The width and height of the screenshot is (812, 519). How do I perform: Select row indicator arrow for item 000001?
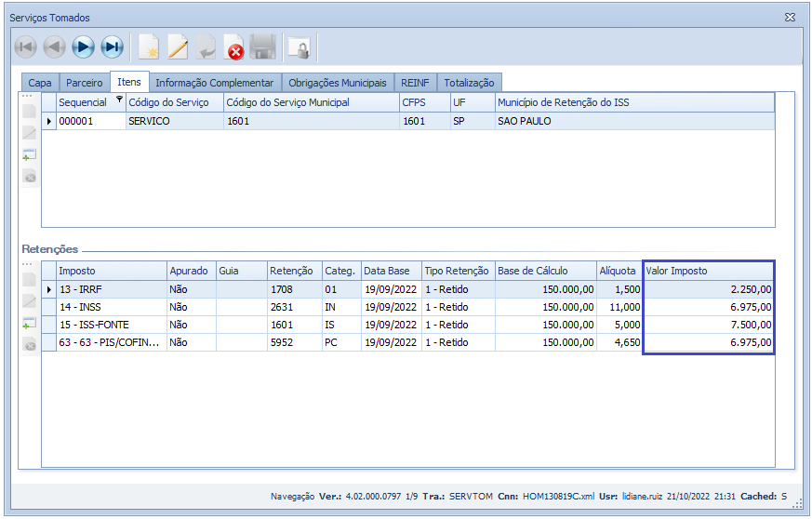[49, 121]
